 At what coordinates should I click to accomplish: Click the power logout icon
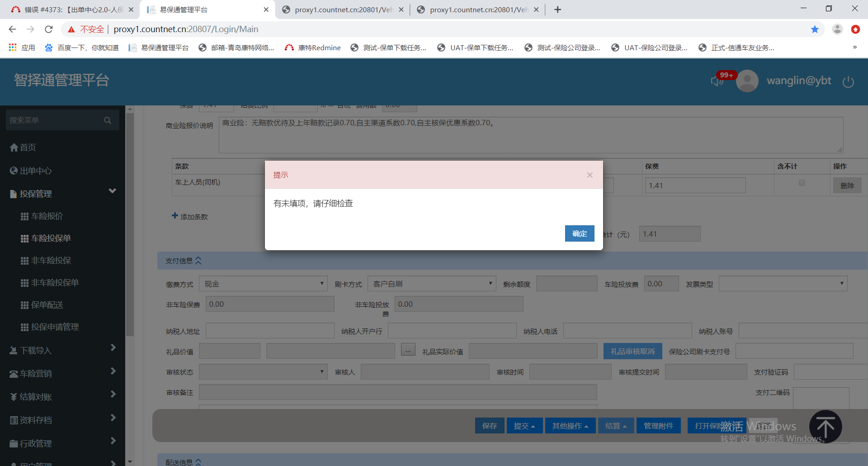pyautogui.click(x=848, y=81)
